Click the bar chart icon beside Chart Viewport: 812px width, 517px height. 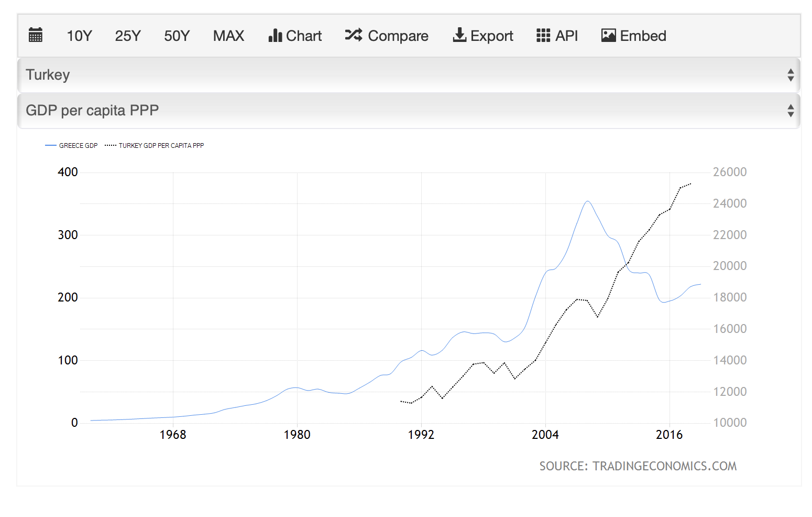[x=275, y=35]
